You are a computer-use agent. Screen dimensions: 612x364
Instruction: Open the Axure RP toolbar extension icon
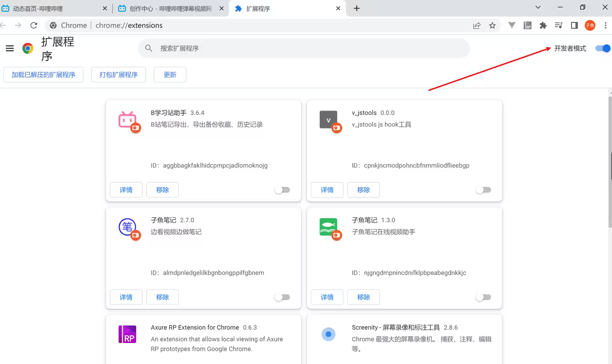(527, 25)
